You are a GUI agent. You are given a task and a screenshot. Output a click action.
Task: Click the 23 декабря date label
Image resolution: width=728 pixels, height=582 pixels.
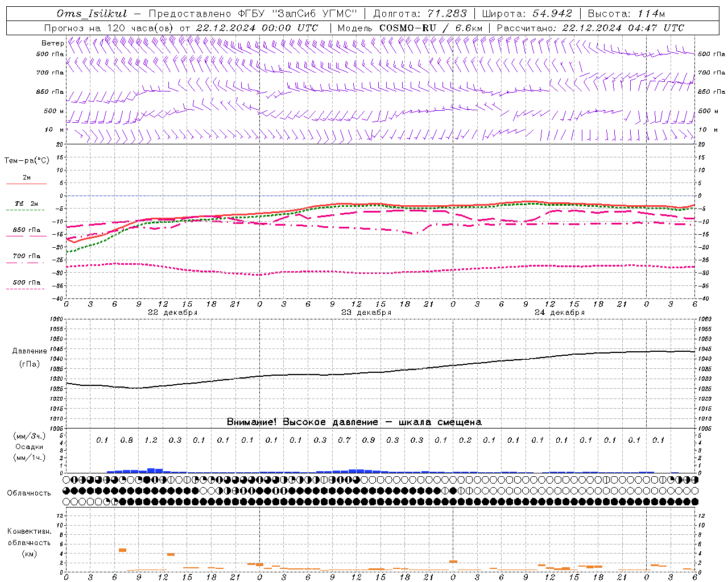pos(366,313)
